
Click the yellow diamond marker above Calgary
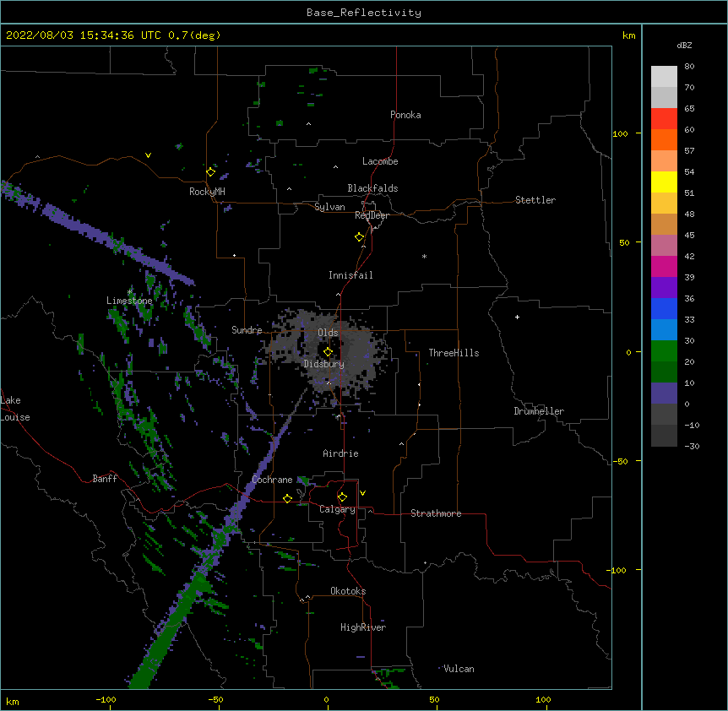tap(342, 497)
